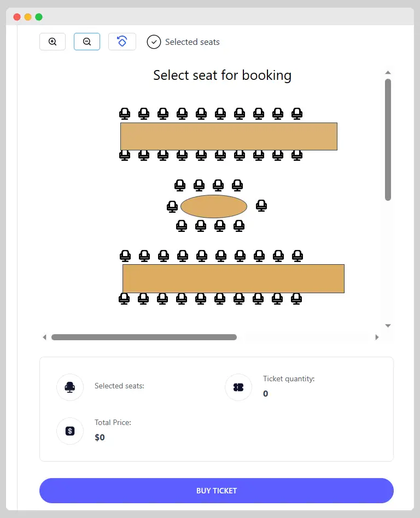The height and width of the screenshot is (518, 420).
Task: Click the seat icon beside Selected seats label
Action: click(69, 387)
